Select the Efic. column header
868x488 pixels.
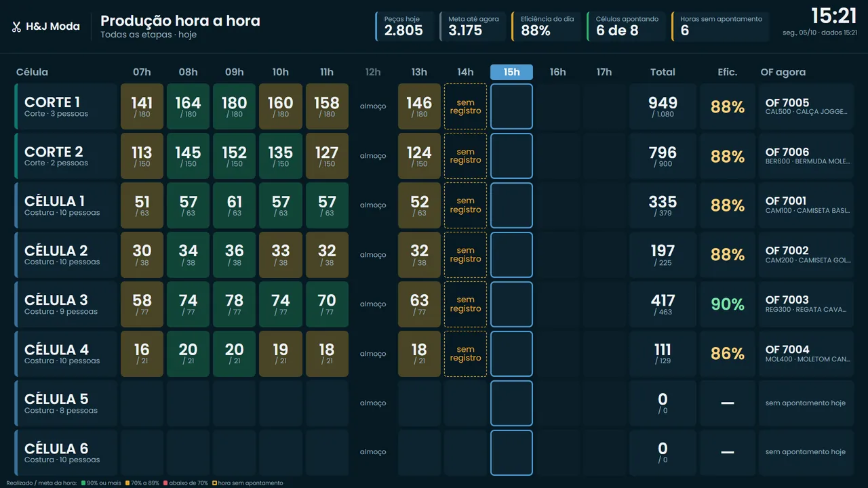click(x=728, y=73)
